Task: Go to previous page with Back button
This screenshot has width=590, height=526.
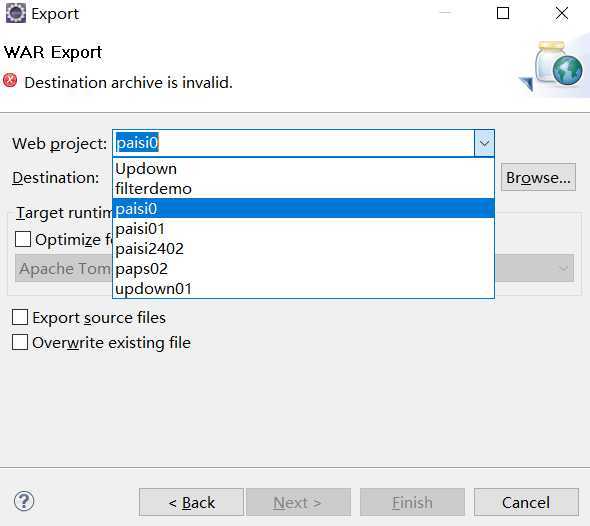Action: point(192,502)
